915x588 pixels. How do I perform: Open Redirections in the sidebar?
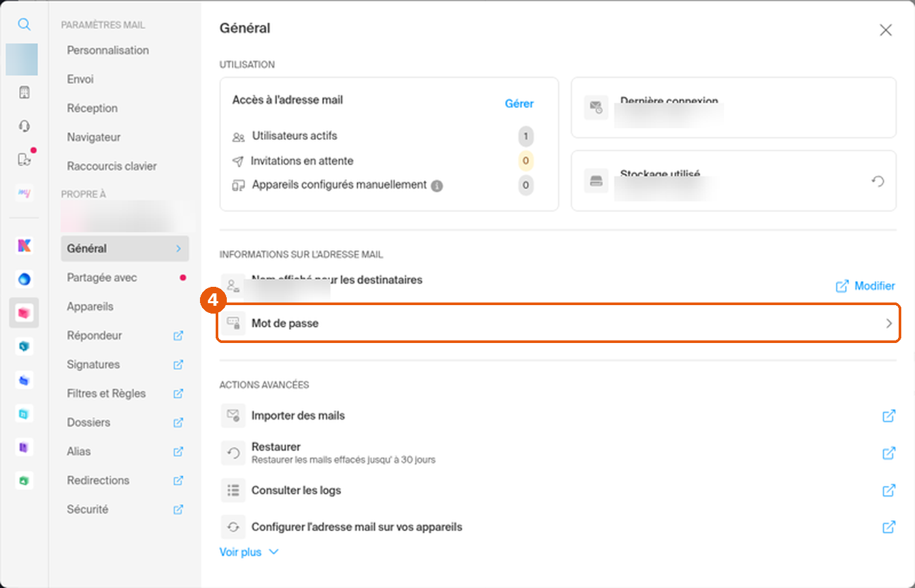(98, 480)
